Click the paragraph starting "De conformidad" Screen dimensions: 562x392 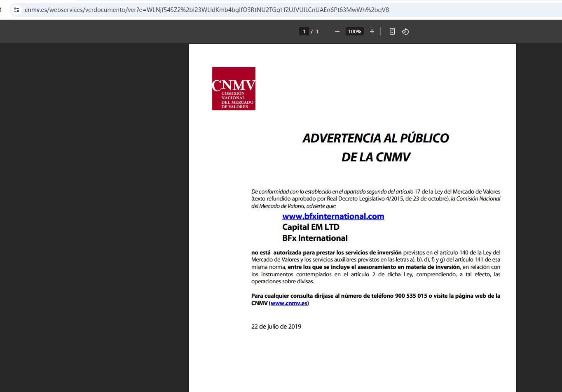coord(375,198)
